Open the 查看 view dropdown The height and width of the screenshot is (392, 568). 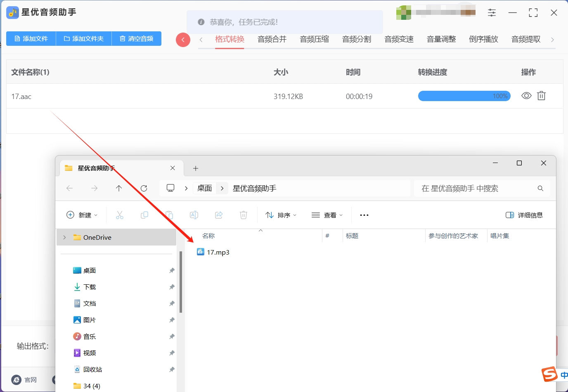pos(327,215)
